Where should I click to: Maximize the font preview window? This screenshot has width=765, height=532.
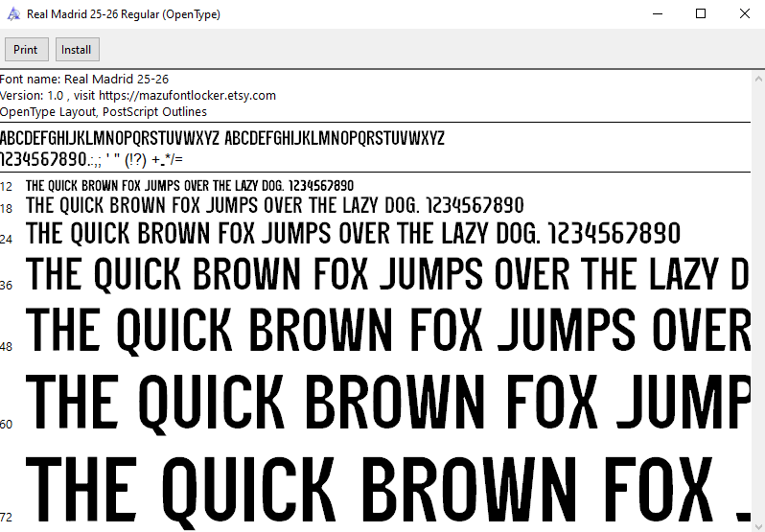(x=701, y=14)
